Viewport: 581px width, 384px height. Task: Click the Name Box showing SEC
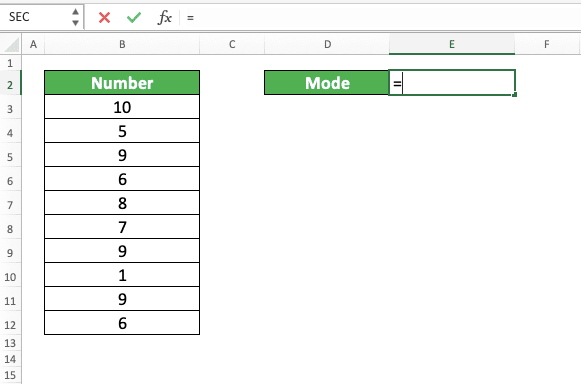(35, 17)
